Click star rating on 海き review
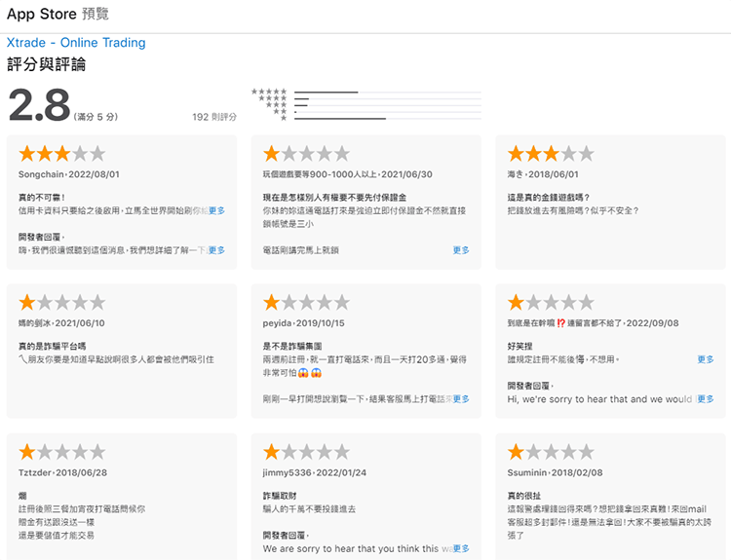Screen dimensions: 731x560 tap(551, 154)
